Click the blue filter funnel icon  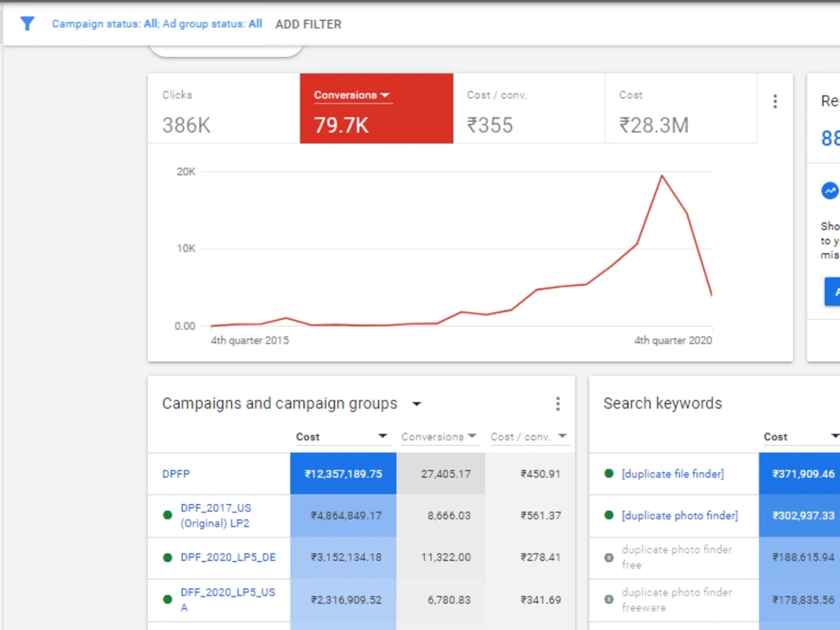(x=27, y=24)
